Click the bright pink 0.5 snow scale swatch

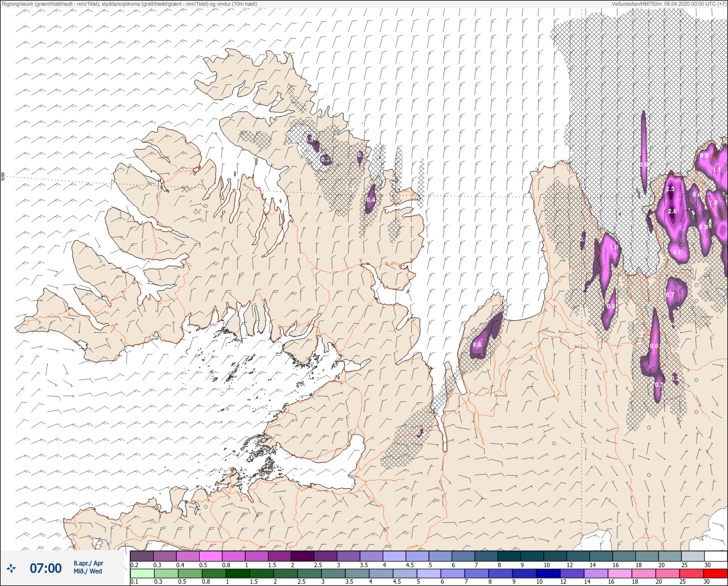click(x=210, y=556)
